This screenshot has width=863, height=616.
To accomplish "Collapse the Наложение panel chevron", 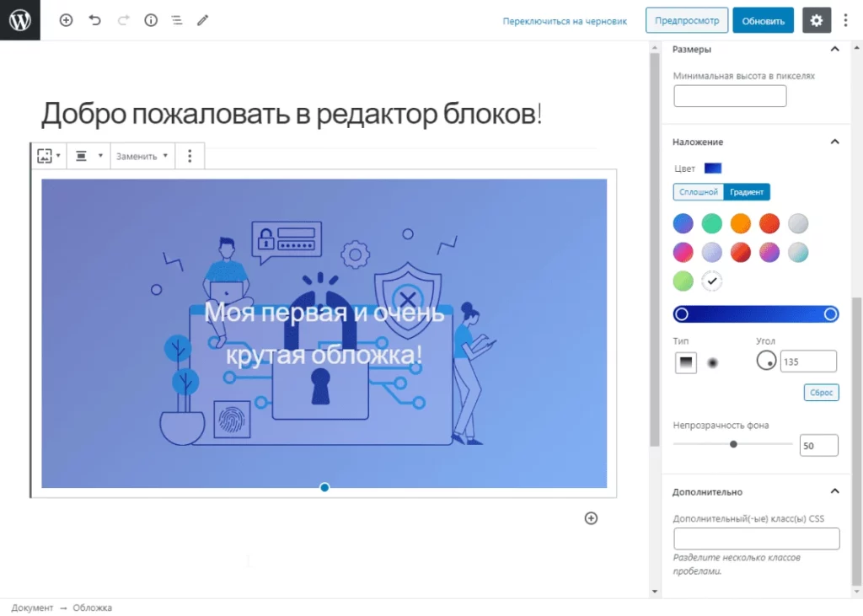I will click(x=834, y=142).
